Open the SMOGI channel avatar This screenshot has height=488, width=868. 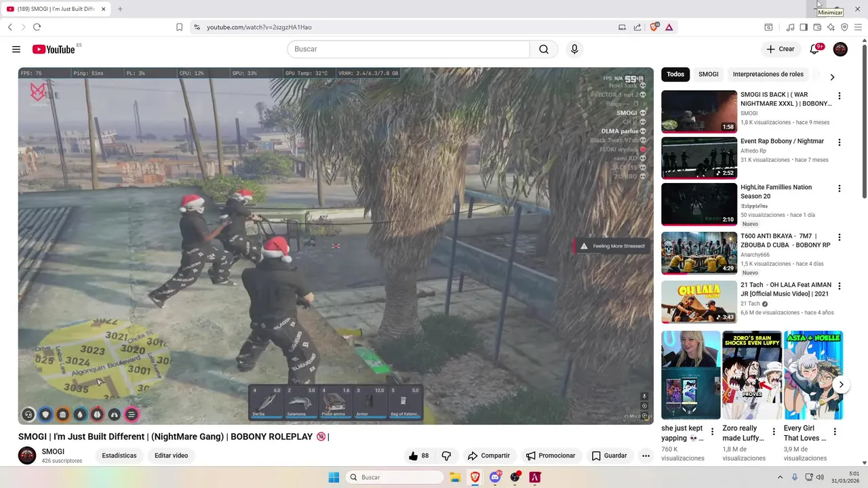(x=27, y=455)
